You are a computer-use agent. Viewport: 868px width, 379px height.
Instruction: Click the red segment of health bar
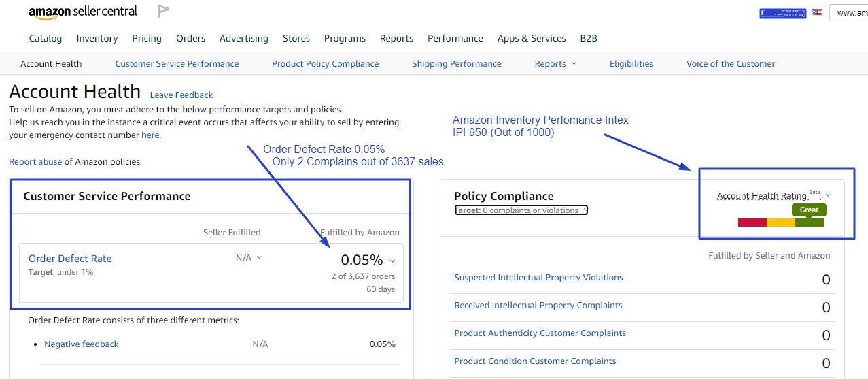pos(752,223)
